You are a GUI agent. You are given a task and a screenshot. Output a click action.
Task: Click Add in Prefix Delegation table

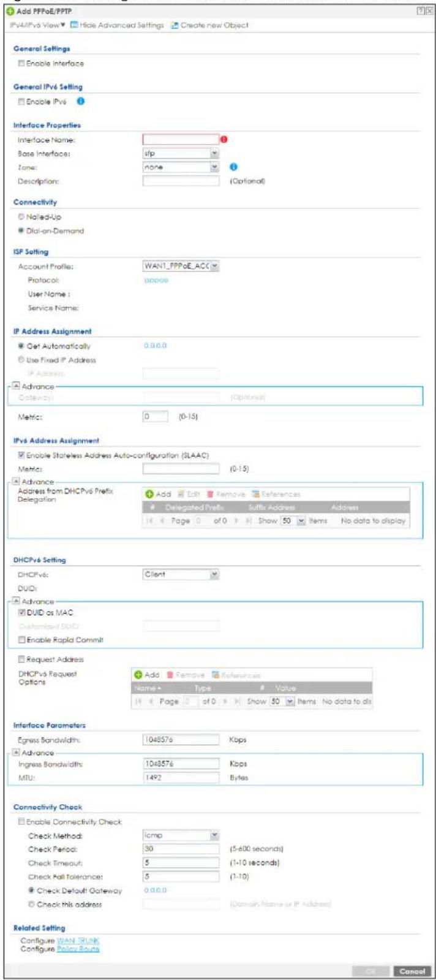click(158, 494)
